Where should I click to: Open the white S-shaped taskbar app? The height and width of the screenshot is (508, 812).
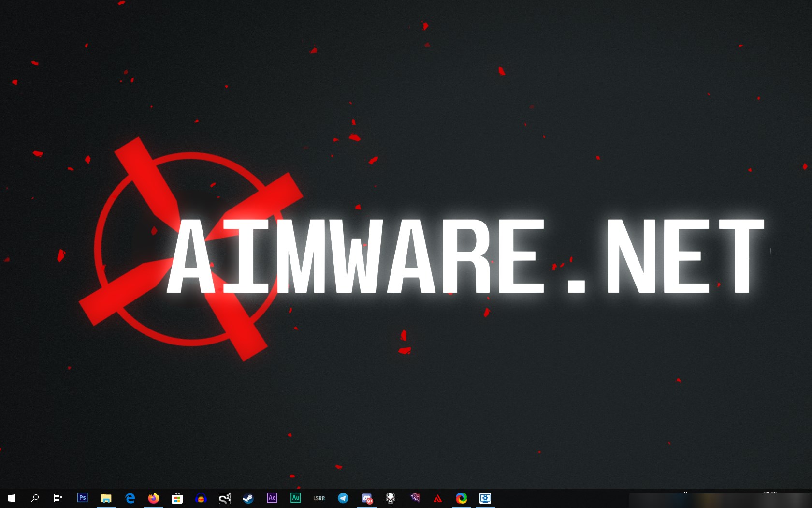225,498
